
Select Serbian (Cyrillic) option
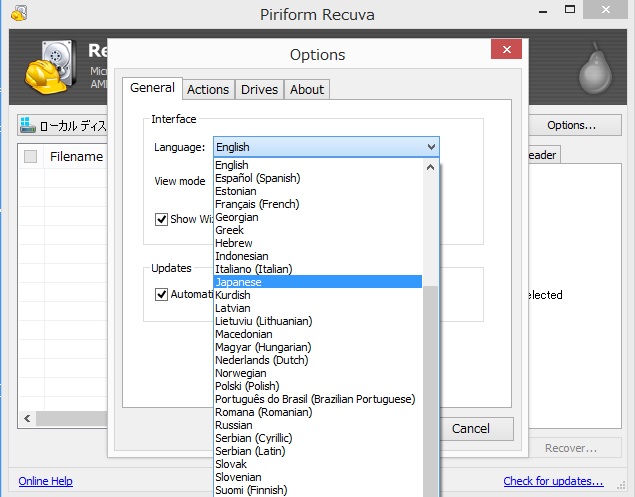click(318, 438)
